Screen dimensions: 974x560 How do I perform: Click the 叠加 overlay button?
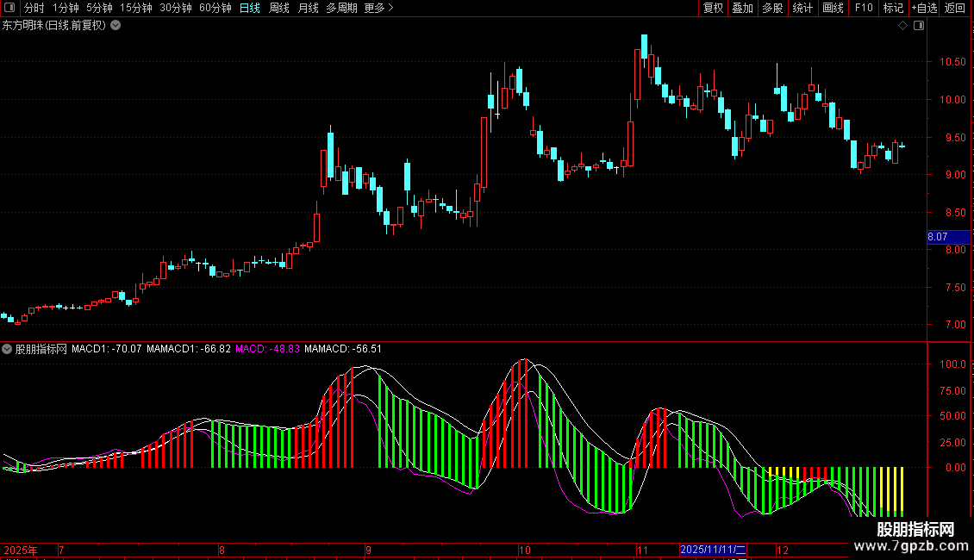tap(742, 8)
